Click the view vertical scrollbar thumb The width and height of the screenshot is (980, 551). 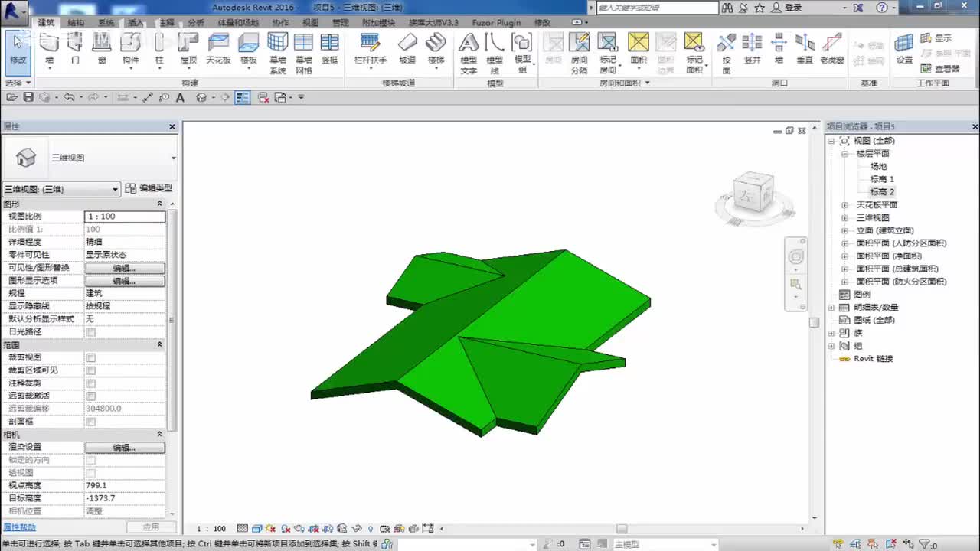[x=815, y=322]
